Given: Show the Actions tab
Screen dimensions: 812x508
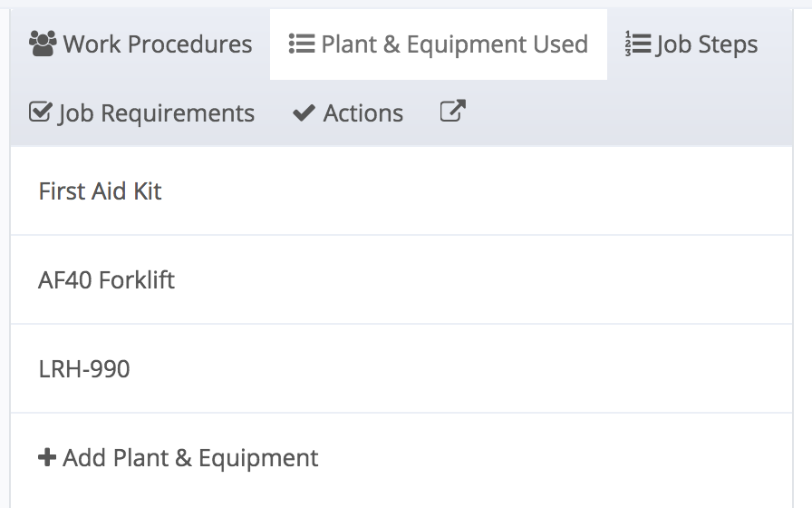Looking at the screenshot, I should pyautogui.click(x=348, y=113).
